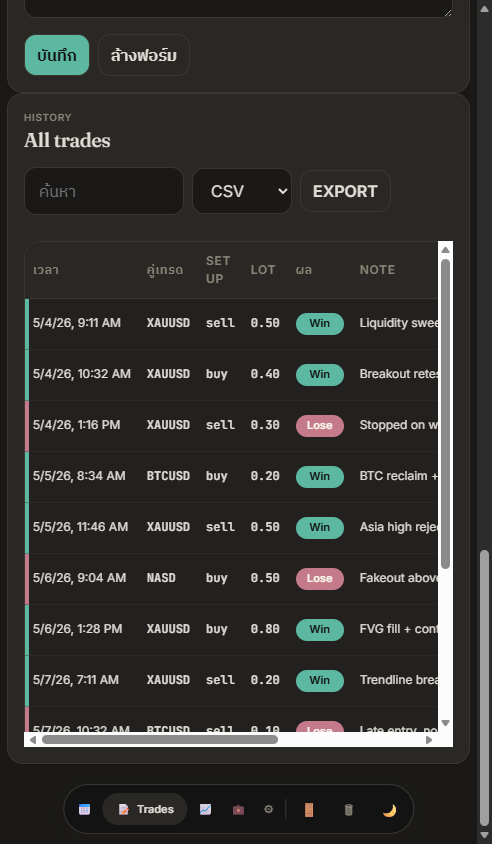
Task: Click the Win badge on 5/4/26, 10:32 AM row
Action: click(320, 375)
